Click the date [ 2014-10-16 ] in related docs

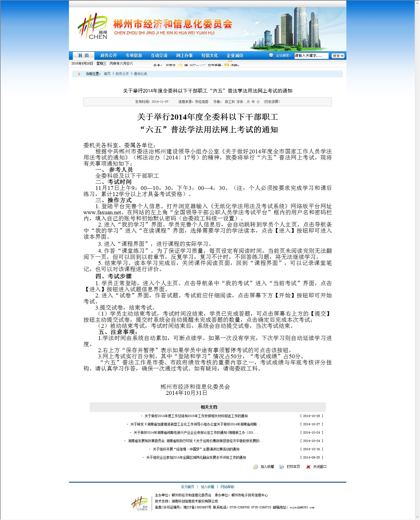point(312,449)
